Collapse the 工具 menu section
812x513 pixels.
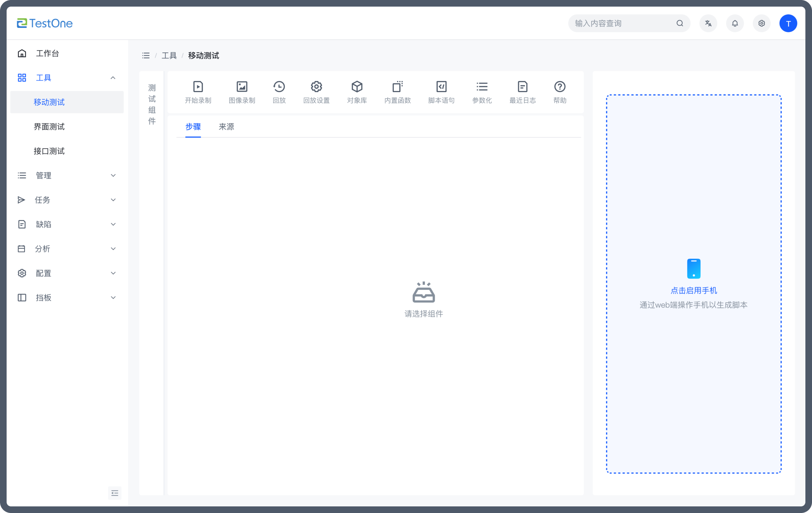67,78
